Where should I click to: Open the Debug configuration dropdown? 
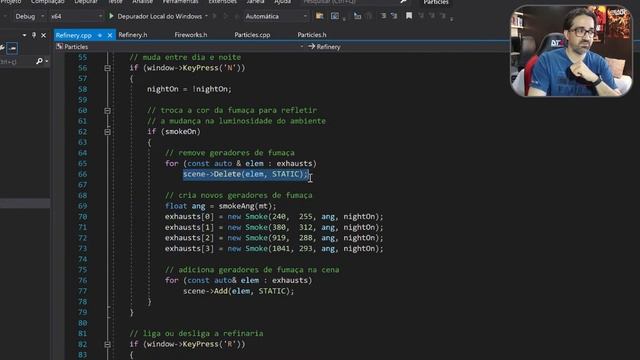[x=29, y=16]
